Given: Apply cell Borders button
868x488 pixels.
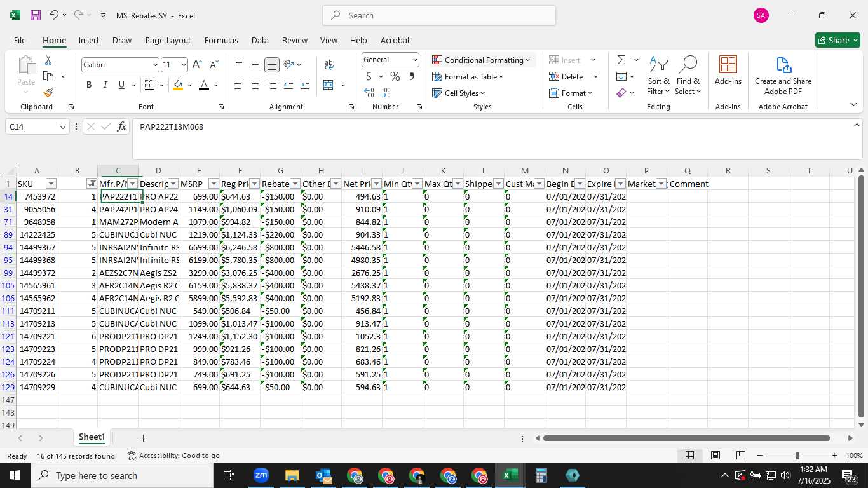Looking at the screenshot, I should pyautogui.click(x=149, y=85).
